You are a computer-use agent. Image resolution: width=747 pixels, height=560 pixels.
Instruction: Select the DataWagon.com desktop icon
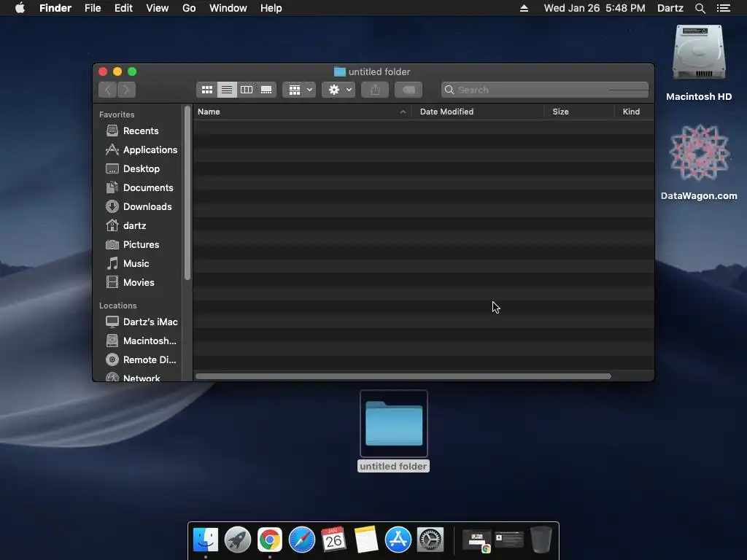click(x=699, y=152)
